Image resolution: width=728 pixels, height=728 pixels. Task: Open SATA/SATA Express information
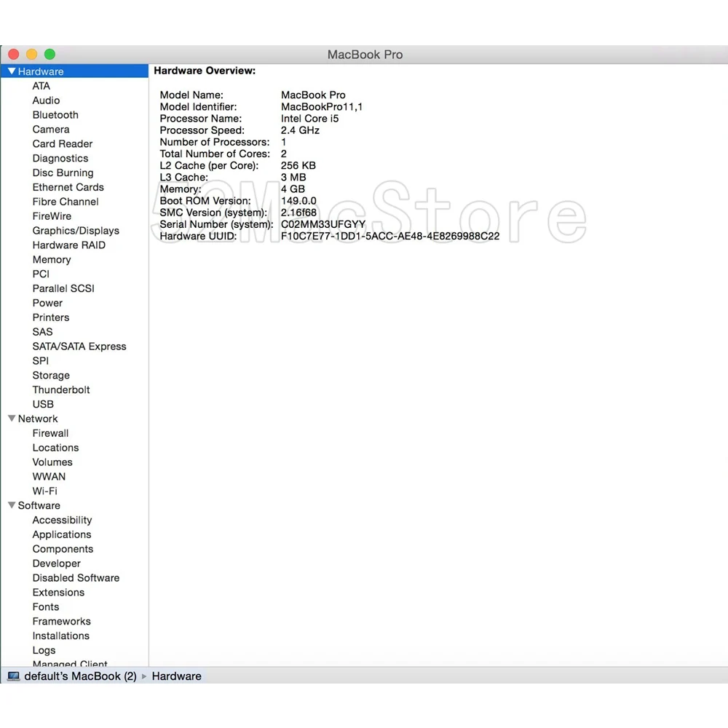click(79, 347)
